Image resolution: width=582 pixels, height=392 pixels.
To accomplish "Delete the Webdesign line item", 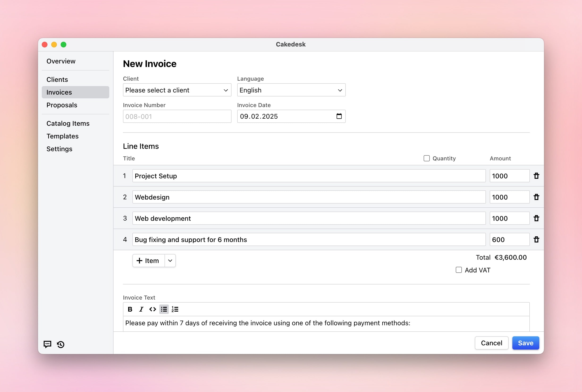I will (536, 197).
